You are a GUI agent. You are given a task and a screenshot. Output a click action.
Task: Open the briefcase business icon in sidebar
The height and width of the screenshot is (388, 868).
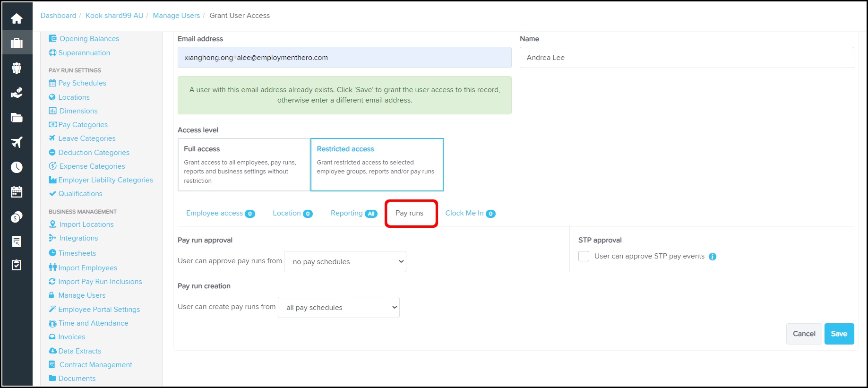coord(17,43)
